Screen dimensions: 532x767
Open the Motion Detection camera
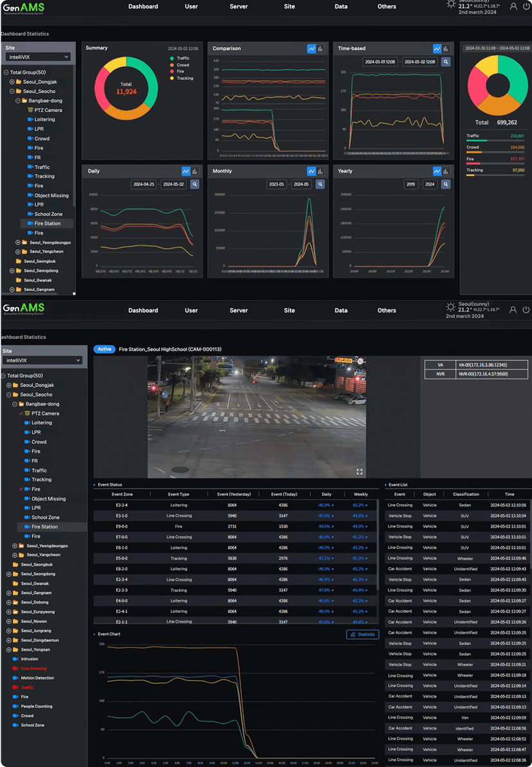click(x=37, y=678)
